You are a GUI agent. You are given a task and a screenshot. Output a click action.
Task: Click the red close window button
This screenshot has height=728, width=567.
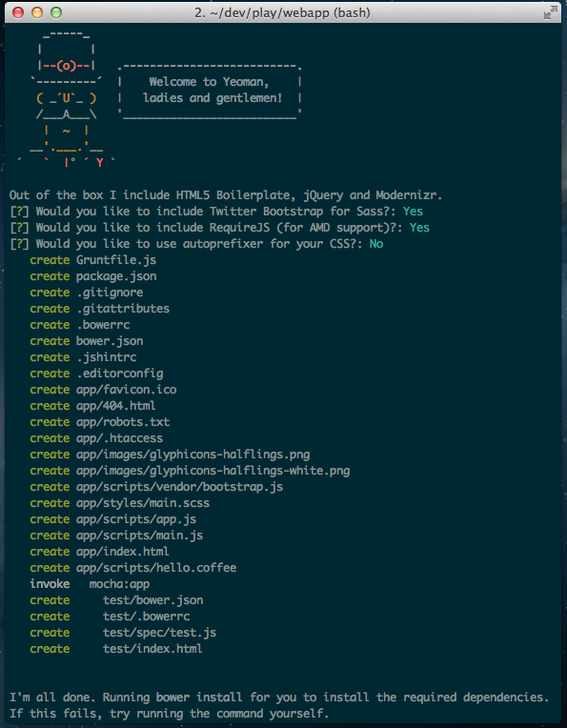(18, 12)
